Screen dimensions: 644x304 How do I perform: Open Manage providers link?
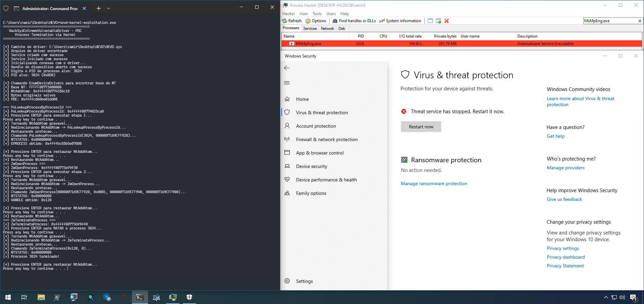566,168
